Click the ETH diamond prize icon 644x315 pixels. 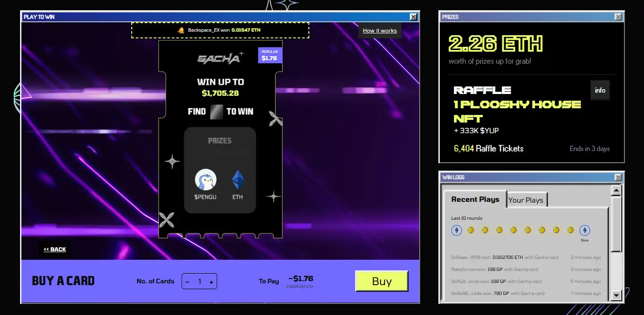pyautogui.click(x=238, y=180)
